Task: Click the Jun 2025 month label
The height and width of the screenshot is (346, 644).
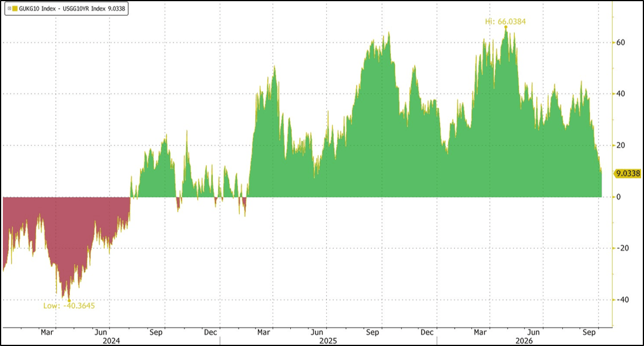Action: (317, 332)
